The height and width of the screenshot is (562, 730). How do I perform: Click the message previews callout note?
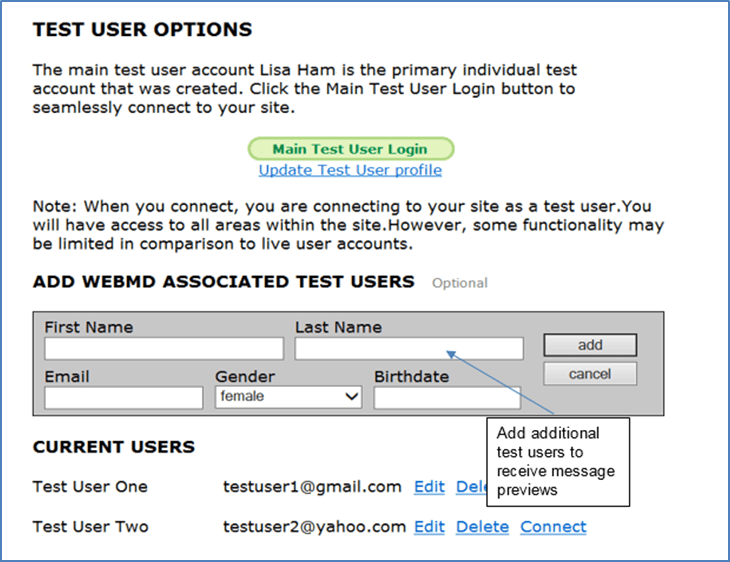point(559,461)
